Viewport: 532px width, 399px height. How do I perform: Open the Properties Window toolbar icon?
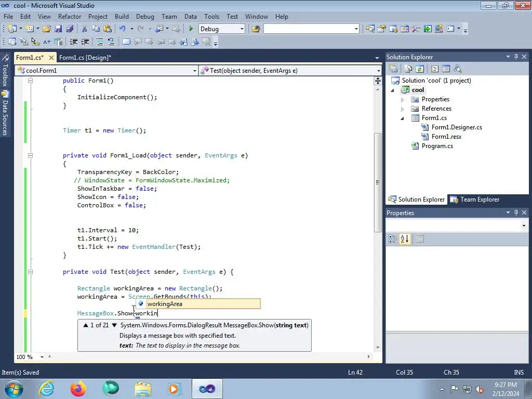pos(382,29)
